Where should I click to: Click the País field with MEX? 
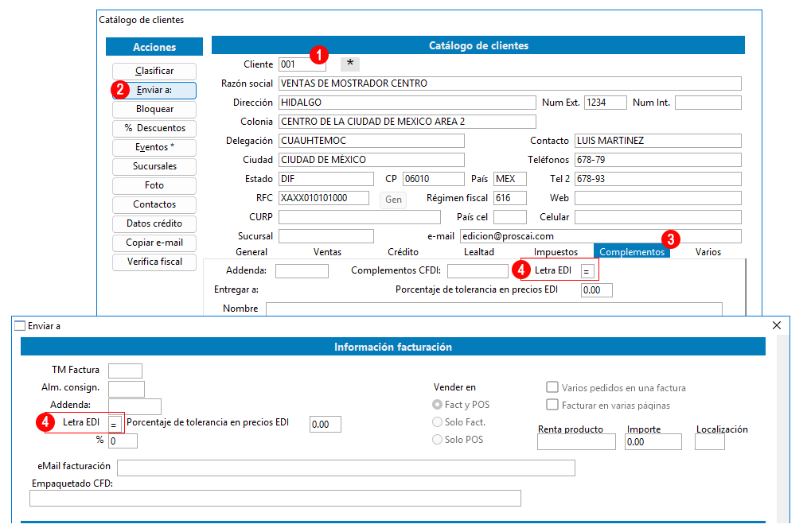click(510, 178)
